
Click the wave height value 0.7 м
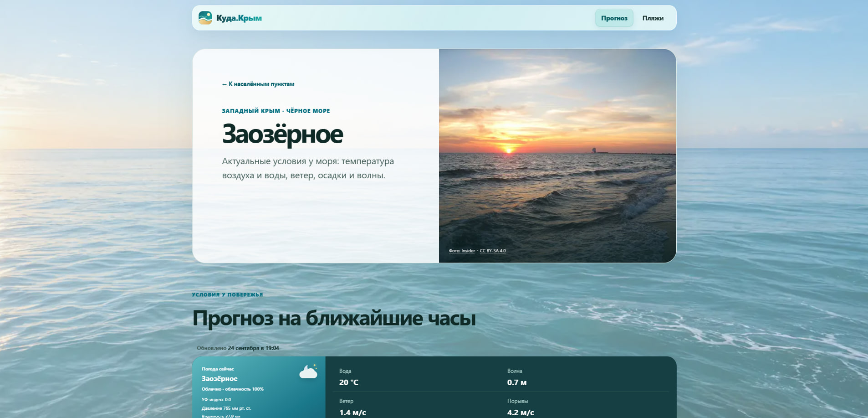point(517,382)
